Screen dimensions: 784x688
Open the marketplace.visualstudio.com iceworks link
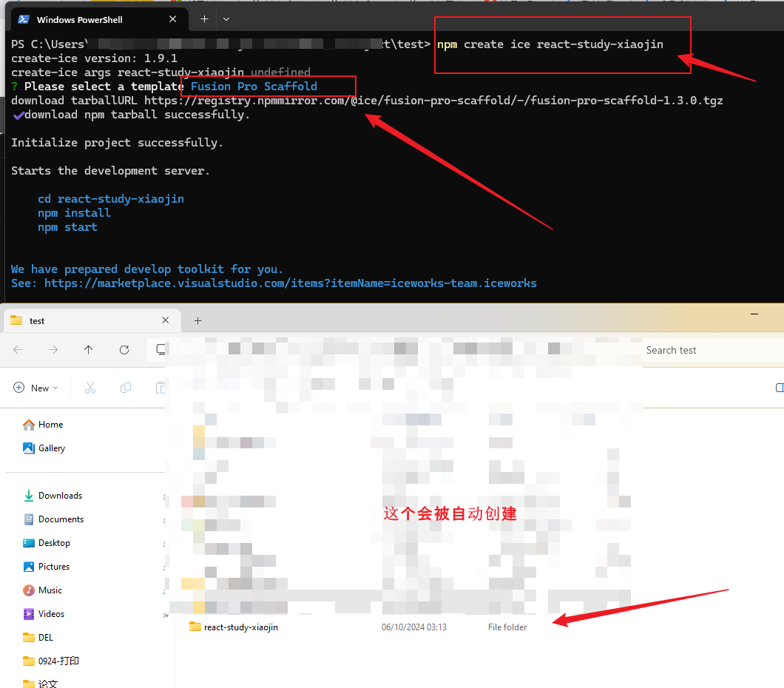pyautogui.click(x=290, y=283)
